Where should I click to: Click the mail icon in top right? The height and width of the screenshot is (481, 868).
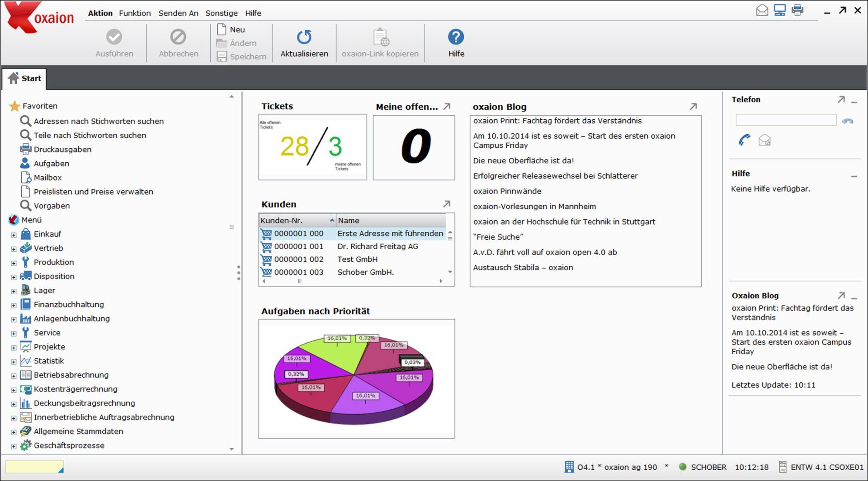pos(762,10)
